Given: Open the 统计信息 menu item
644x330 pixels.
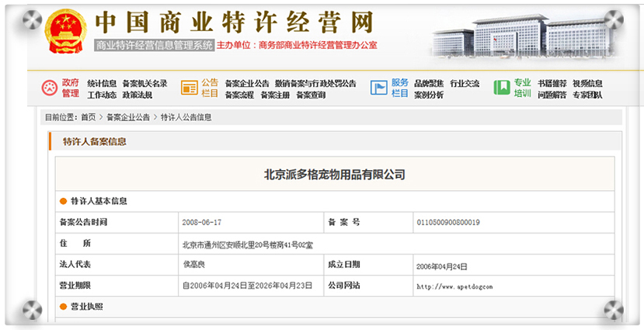Looking at the screenshot, I should pos(102,84).
